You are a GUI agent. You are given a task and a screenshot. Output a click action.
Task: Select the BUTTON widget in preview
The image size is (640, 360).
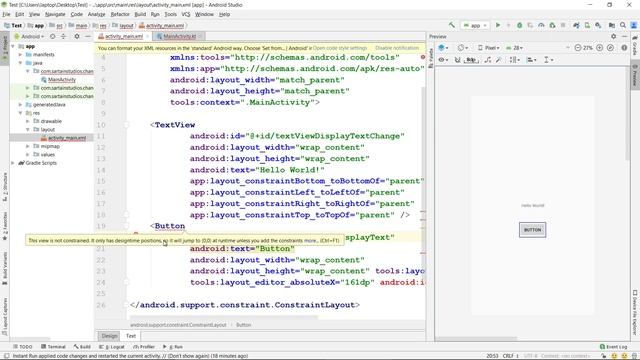pos(532,230)
